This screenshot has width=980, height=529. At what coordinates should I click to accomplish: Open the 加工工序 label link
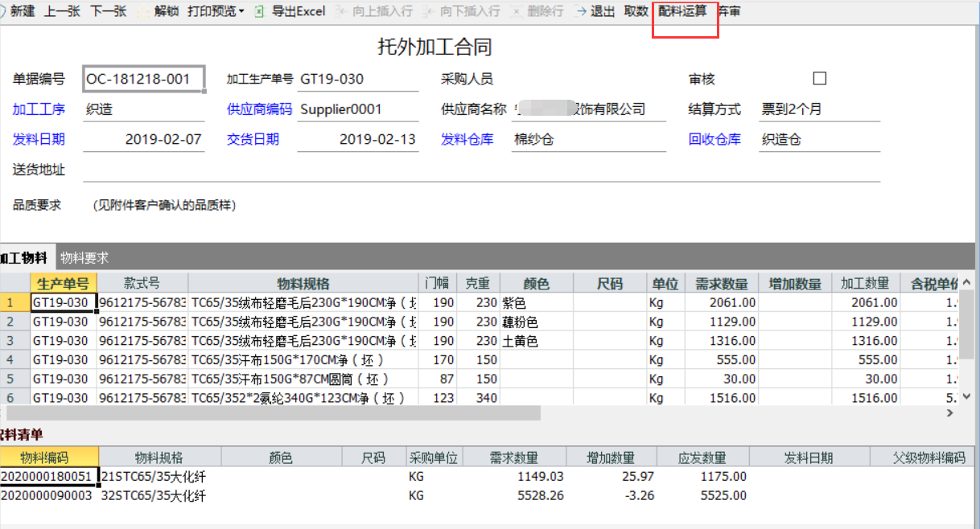tap(39, 109)
